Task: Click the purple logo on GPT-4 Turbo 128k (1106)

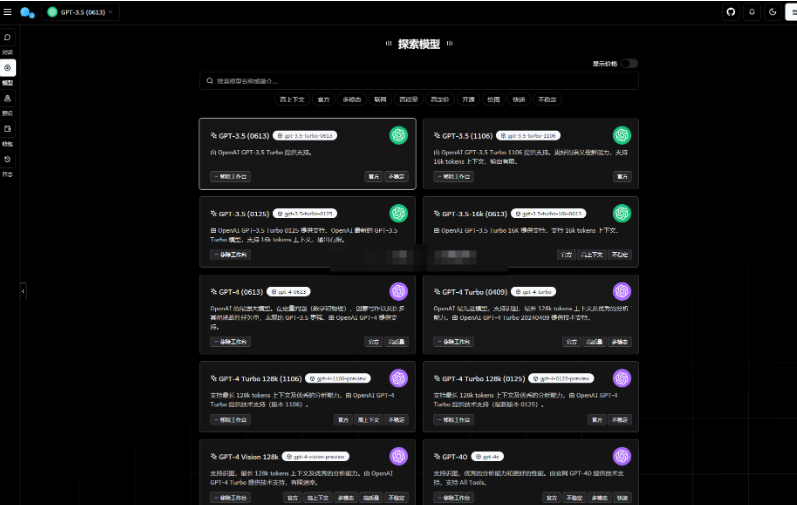Action: pyautogui.click(x=398, y=378)
